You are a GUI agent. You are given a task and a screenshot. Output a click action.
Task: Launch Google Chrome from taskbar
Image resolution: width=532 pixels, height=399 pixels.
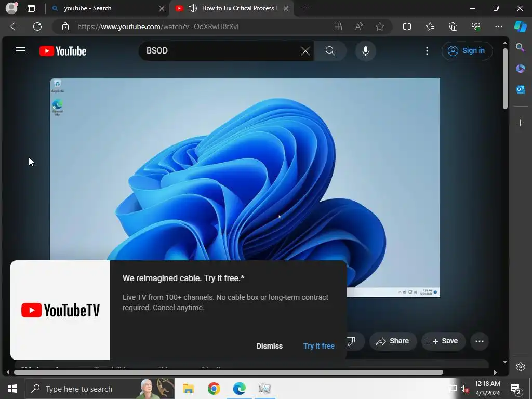coord(214,389)
